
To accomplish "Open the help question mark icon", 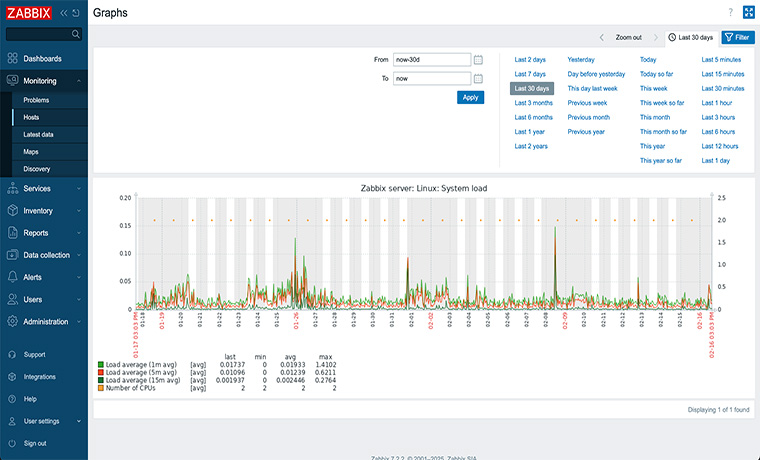I will click(x=730, y=12).
